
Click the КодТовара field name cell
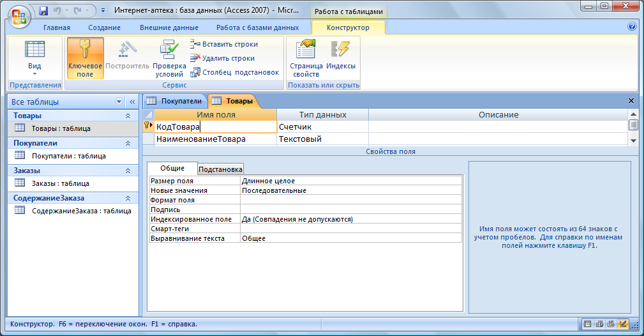216,126
